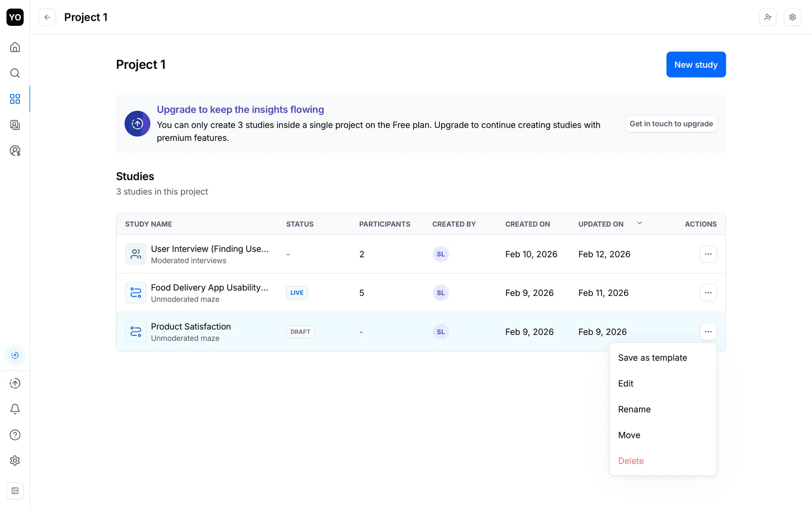Image resolution: width=812 pixels, height=508 pixels.
Task: Open sidebar settings gear icon
Action: click(15, 461)
